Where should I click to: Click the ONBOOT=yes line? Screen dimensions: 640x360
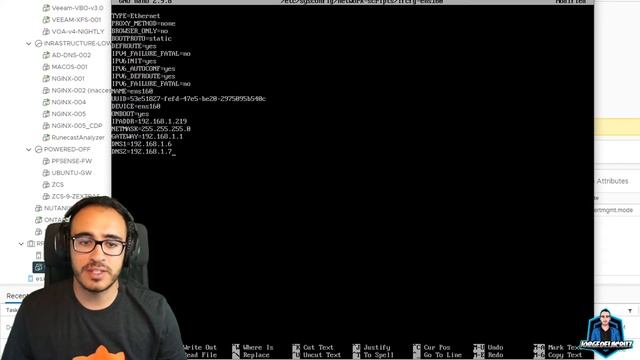coord(130,114)
